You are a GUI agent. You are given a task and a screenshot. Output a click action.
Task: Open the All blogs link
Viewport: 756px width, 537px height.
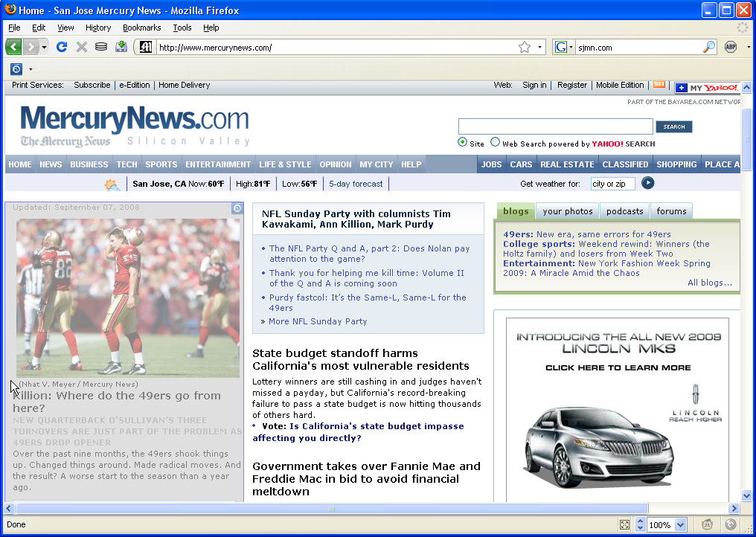pos(710,283)
